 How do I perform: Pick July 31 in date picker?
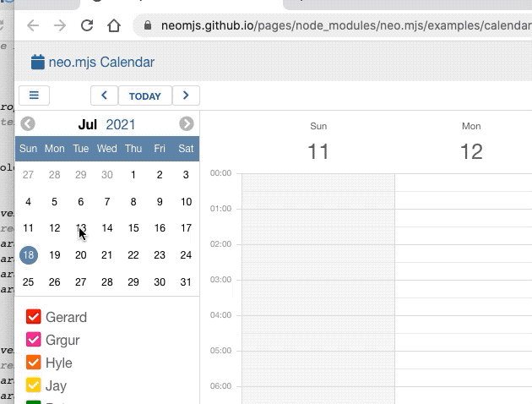(186, 281)
